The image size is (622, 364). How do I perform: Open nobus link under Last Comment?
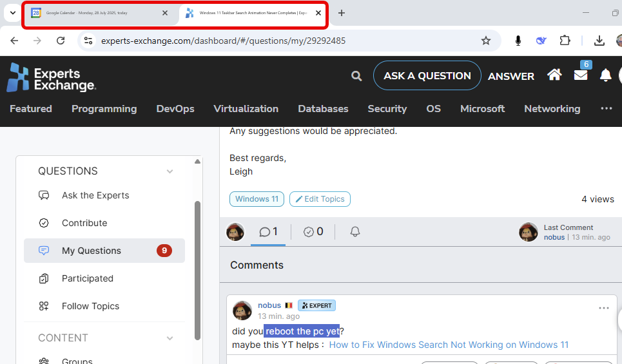click(x=554, y=237)
